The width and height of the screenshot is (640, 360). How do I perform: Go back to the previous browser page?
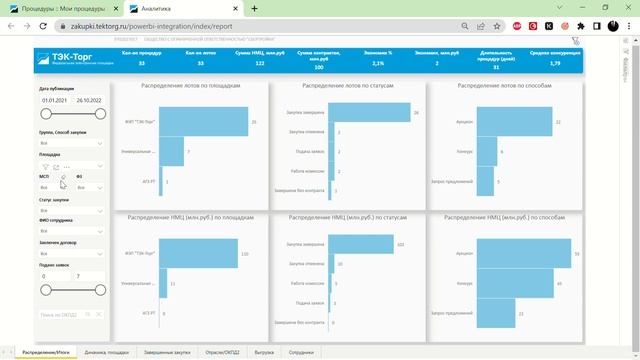11,26
